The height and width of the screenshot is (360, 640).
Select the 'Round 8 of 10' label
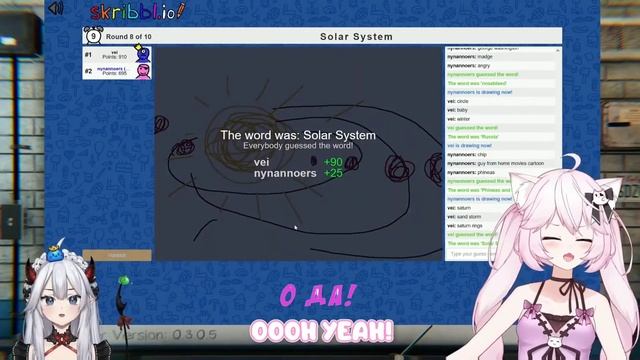(x=129, y=37)
